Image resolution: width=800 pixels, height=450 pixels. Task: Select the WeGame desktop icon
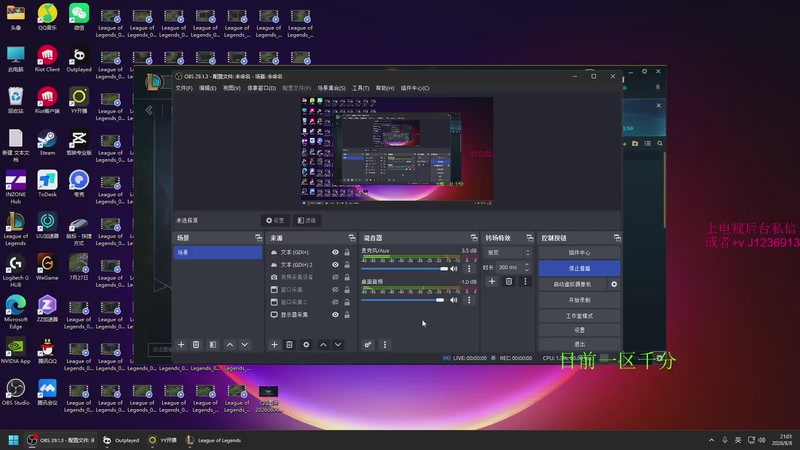[x=47, y=268]
